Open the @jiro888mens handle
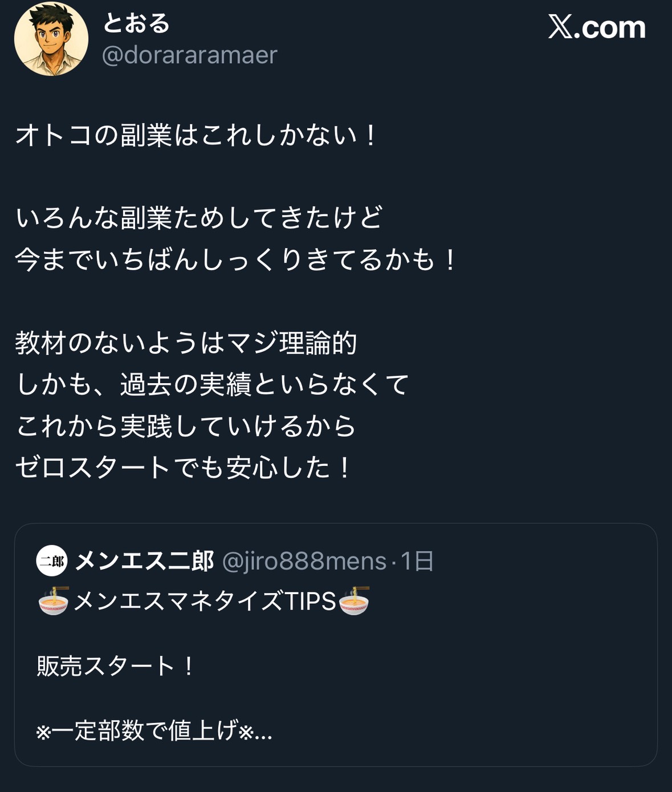This screenshot has width=672, height=792. pos(304,561)
